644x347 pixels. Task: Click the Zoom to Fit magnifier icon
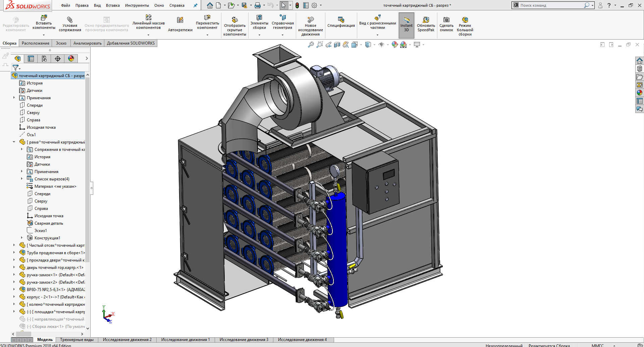click(311, 45)
